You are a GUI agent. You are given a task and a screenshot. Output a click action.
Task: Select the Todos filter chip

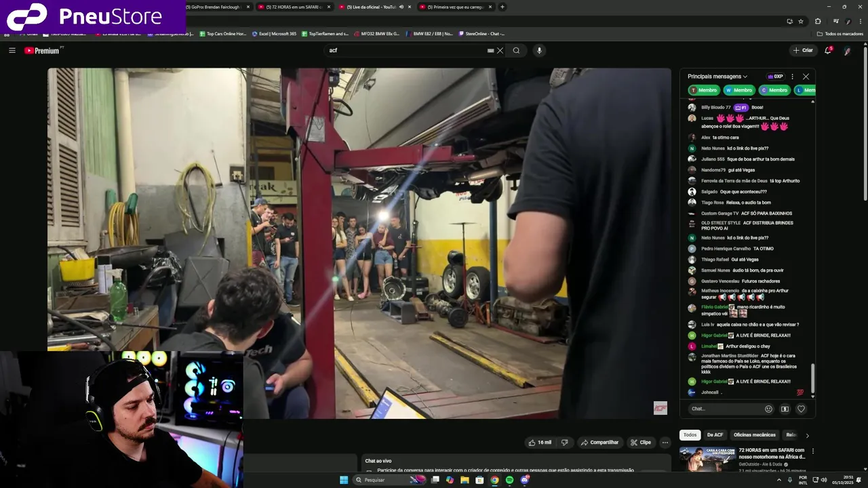tap(690, 435)
